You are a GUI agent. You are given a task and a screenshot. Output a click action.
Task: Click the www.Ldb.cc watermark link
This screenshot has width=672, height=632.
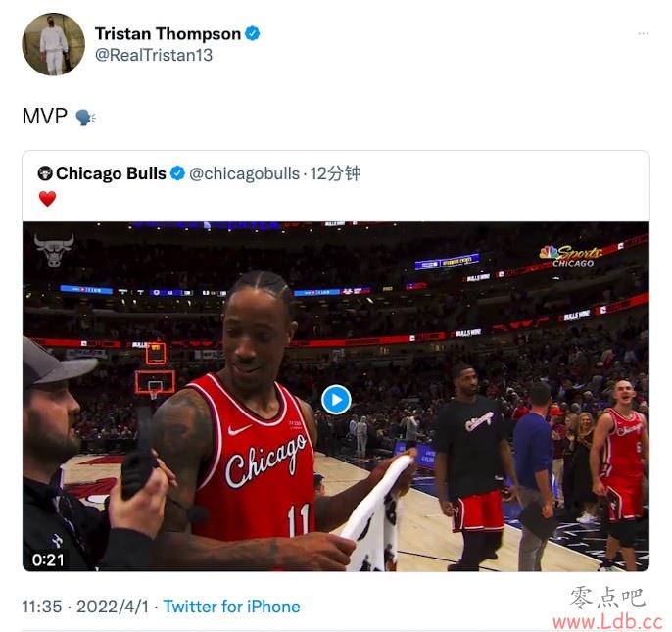tap(607, 621)
